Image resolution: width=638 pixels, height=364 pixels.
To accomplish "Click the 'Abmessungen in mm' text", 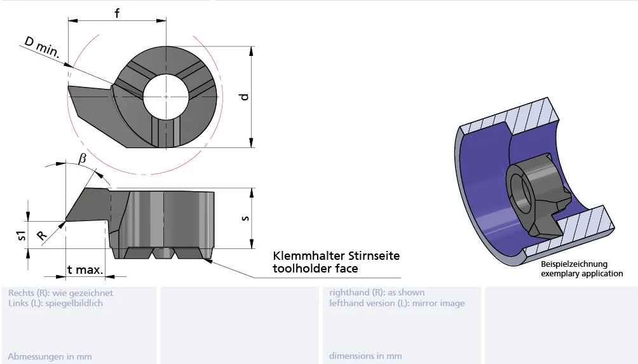I will (50, 356).
